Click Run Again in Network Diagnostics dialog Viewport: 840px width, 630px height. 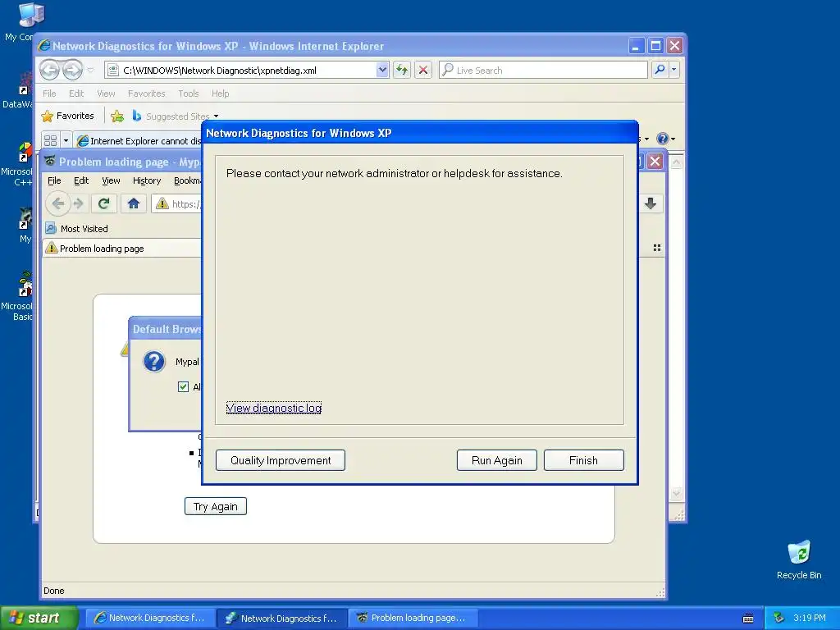pos(496,460)
